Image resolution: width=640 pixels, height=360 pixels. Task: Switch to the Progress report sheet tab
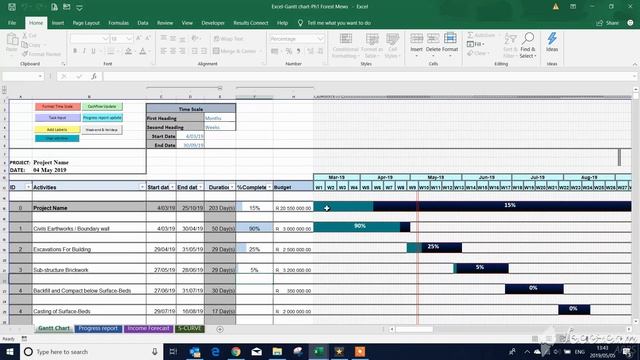pos(98,329)
